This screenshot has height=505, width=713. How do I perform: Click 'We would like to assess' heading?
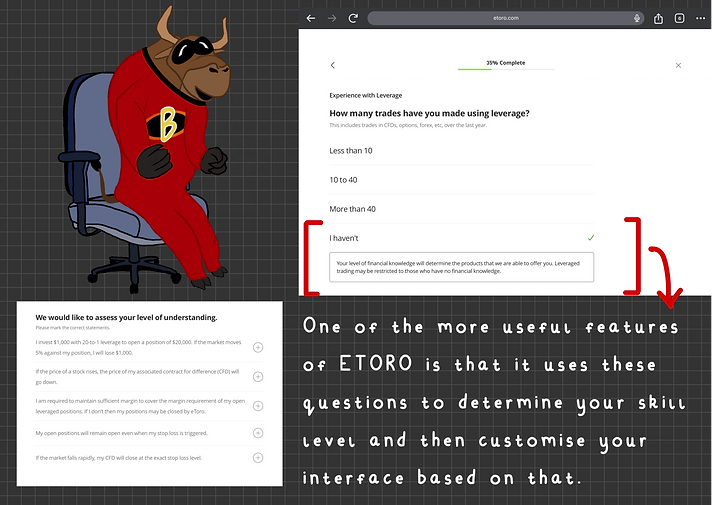[126, 317]
